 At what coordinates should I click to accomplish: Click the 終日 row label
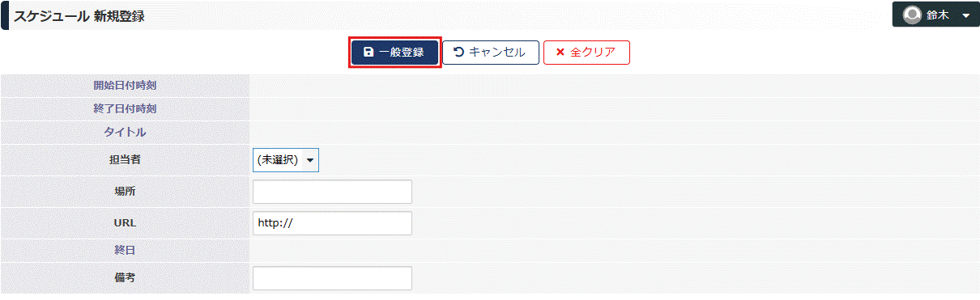tap(125, 251)
